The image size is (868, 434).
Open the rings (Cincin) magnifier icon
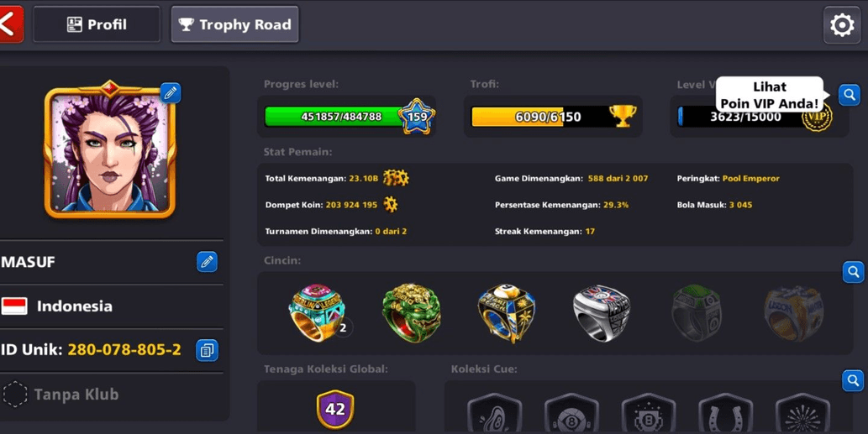click(853, 272)
